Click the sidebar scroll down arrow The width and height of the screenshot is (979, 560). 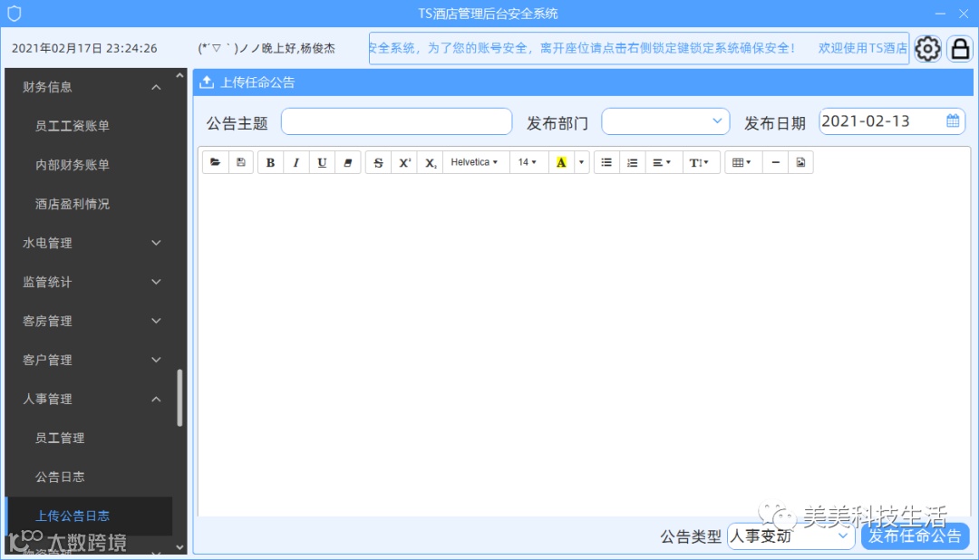coord(179,547)
